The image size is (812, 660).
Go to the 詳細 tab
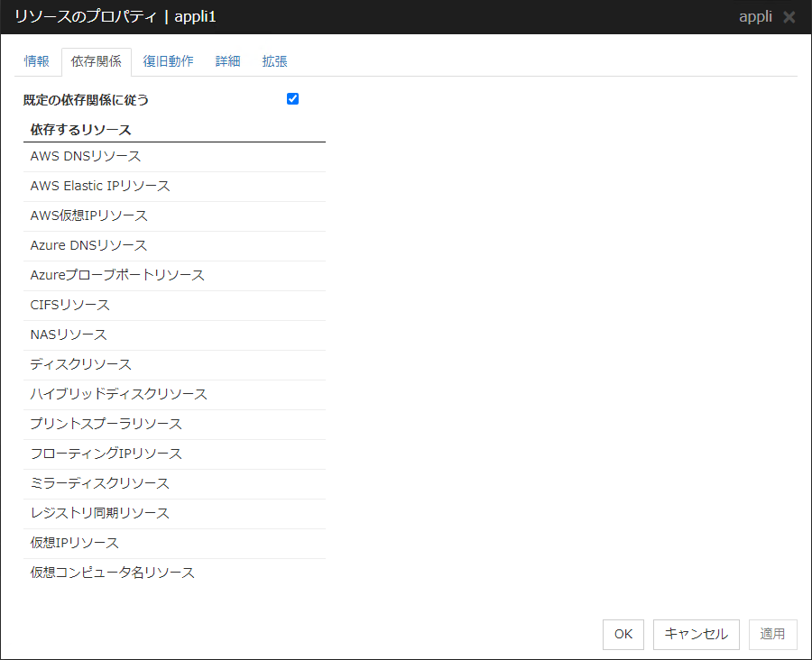click(227, 61)
